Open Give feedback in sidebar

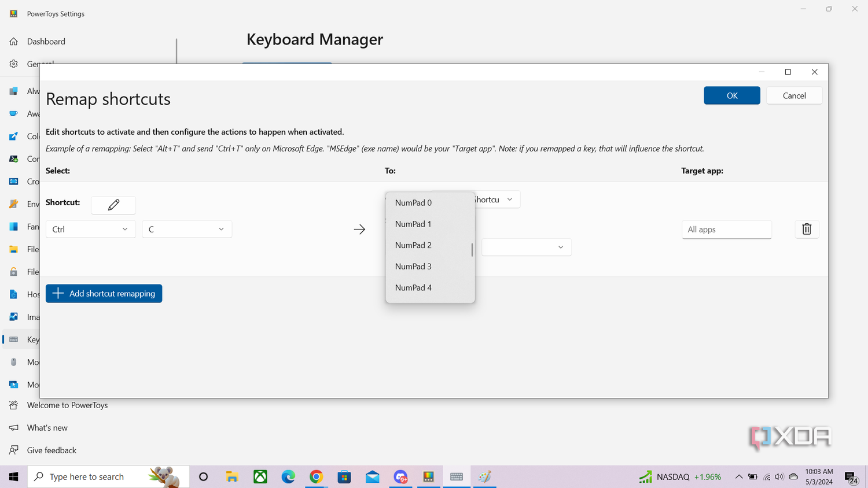click(52, 450)
